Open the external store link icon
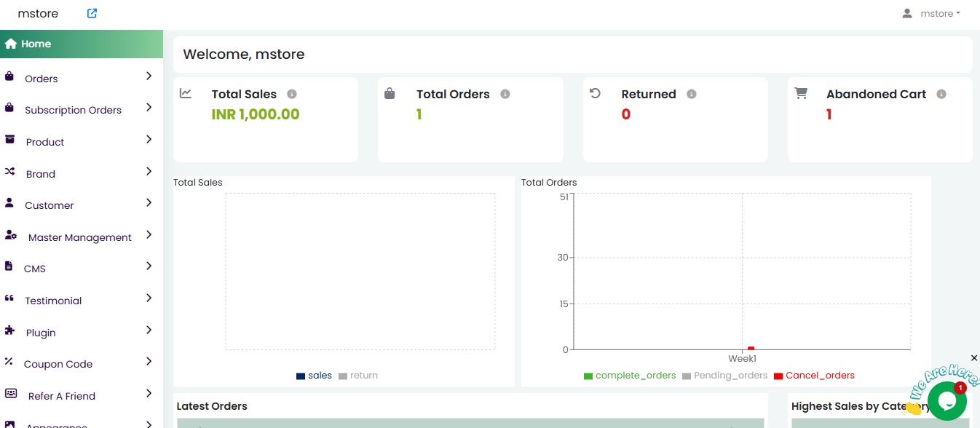This screenshot has height=428, width=980. tap(92, 13)
